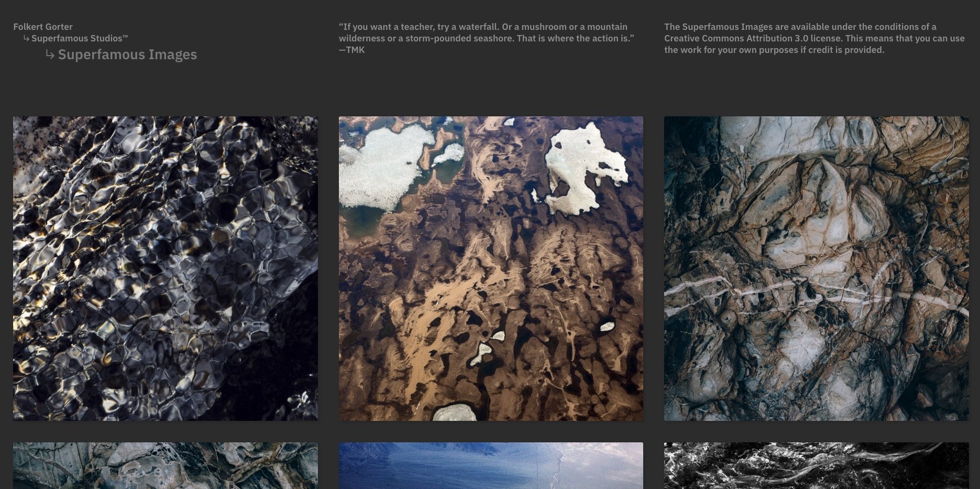Open the dark water ripples photo
The height and width of the screenshot is (489, 980).
click(166, 268)
